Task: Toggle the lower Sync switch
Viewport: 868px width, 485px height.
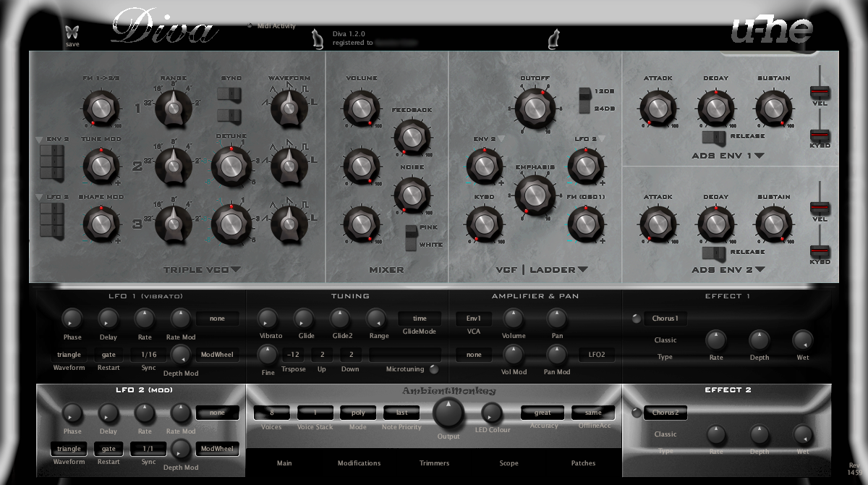Action: (229, 116)
